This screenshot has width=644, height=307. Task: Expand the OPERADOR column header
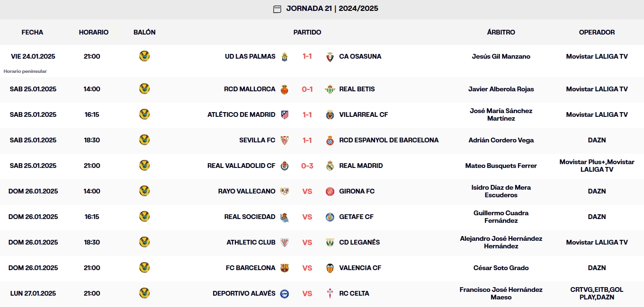tap(597, 32)
